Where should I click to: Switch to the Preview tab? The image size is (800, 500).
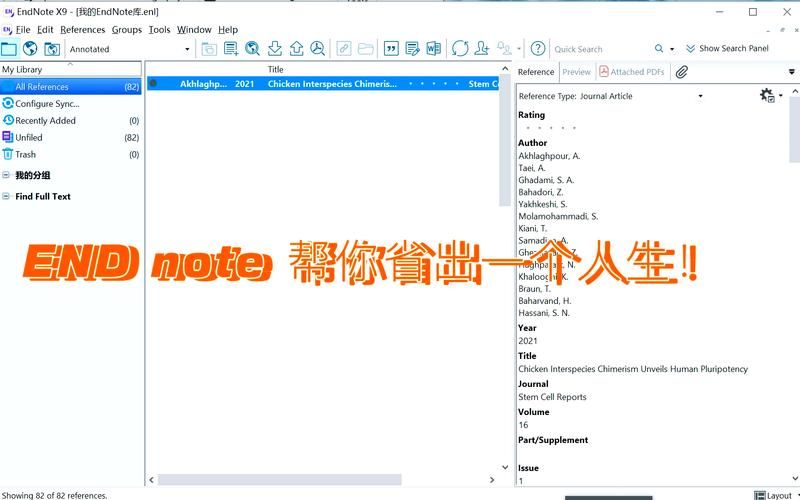577,72
